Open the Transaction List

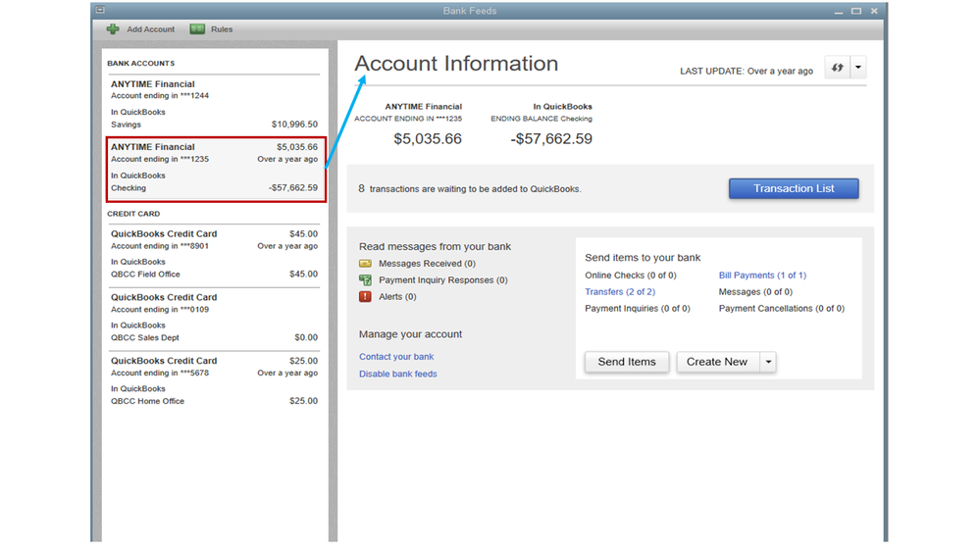[x=793, y=188]
